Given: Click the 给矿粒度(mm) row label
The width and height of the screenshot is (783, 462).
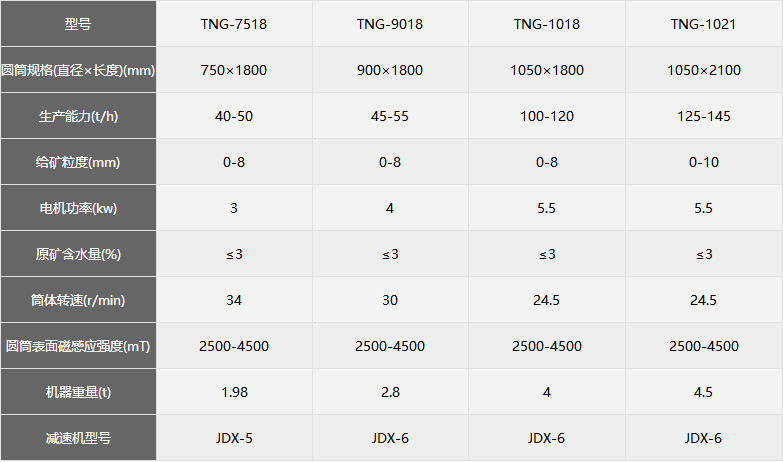Looking at the screenshot, I should coord(78,162).
